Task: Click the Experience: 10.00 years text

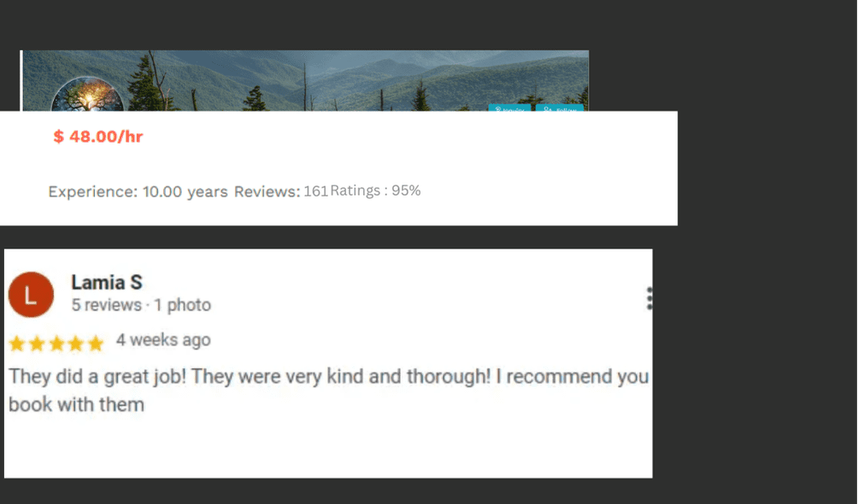Action: (138, 191)
